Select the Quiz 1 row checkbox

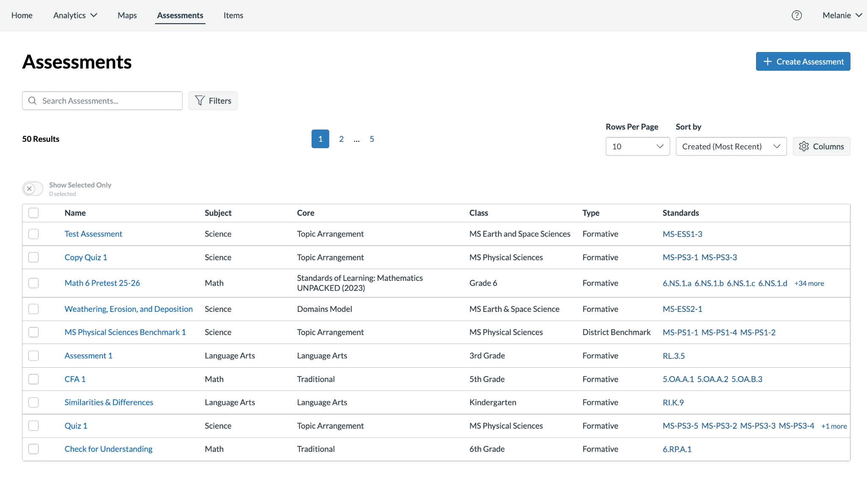pos(33,426)
